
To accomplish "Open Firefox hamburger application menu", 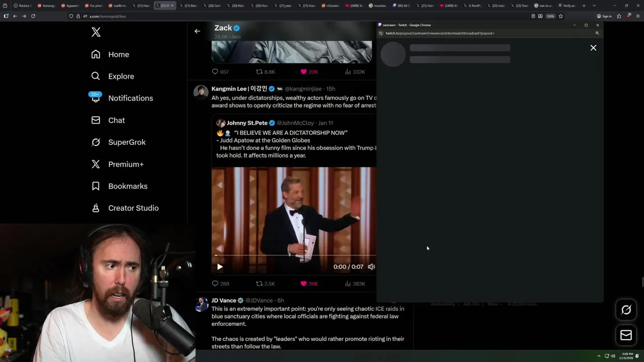I will coord(637,16).
